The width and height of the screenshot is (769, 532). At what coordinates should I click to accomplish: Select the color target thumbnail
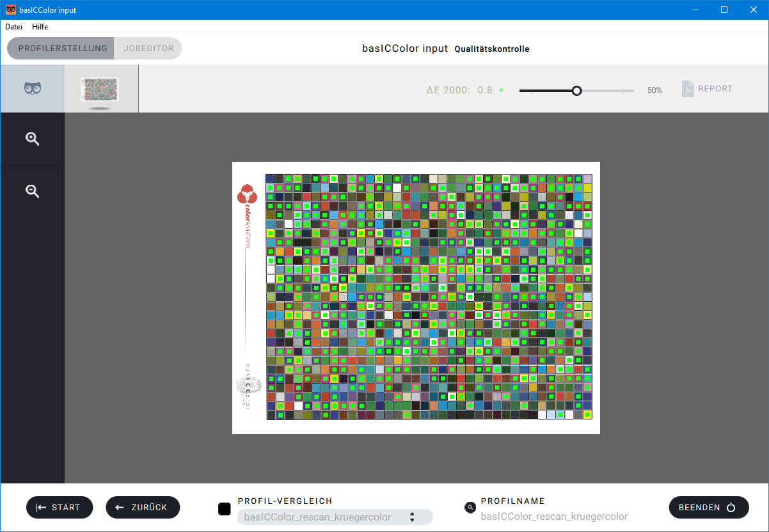[x=100, y=90]
